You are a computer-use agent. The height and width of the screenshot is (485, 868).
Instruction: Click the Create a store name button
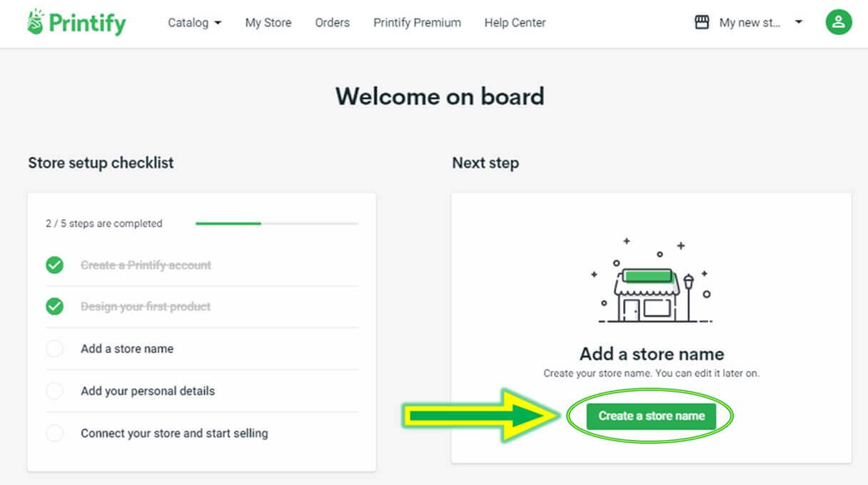pos(651,416)
